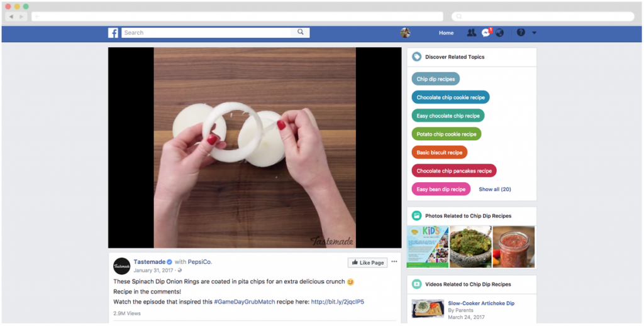This screenshot has width=644, height=326.
Task: Open the guacamole photo thumbnail
Action: (x=470, y=246)
